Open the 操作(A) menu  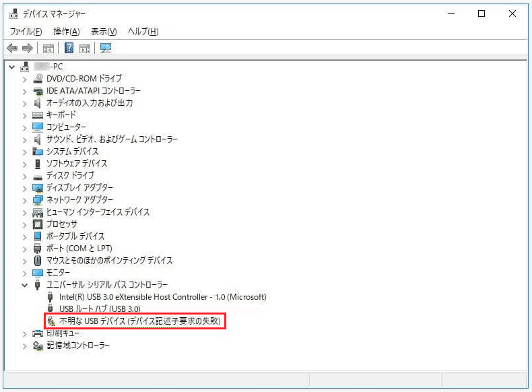(67, 32)
